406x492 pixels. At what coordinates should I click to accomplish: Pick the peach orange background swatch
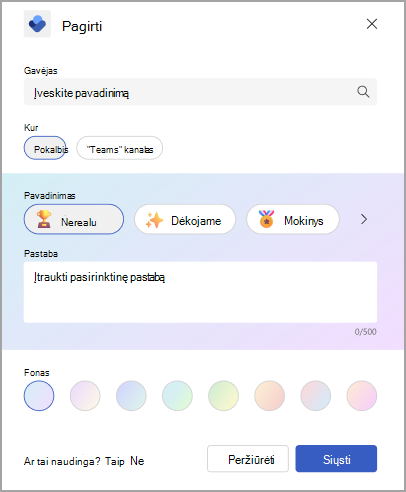pos(269,396)
